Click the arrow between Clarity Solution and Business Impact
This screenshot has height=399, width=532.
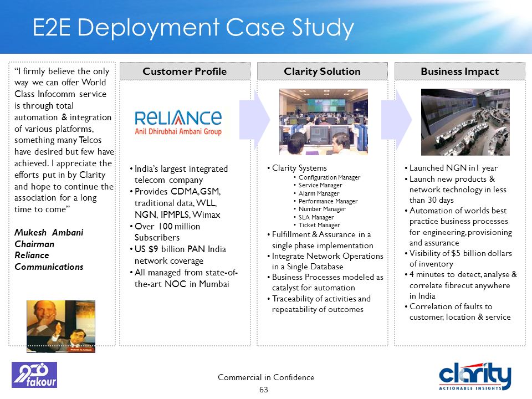[x=396, y=120]
